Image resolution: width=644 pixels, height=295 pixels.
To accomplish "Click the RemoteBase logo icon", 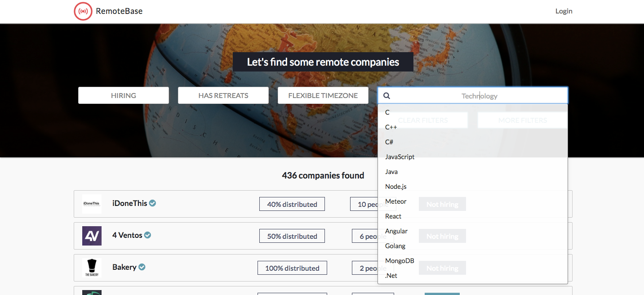I will pyautogui.click(x=83, y=11).
